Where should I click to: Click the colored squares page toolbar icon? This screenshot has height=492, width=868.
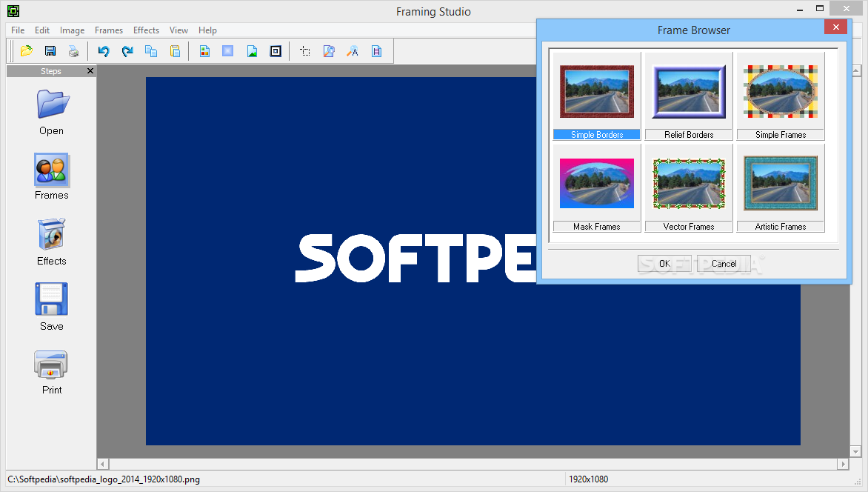[204, 51]
